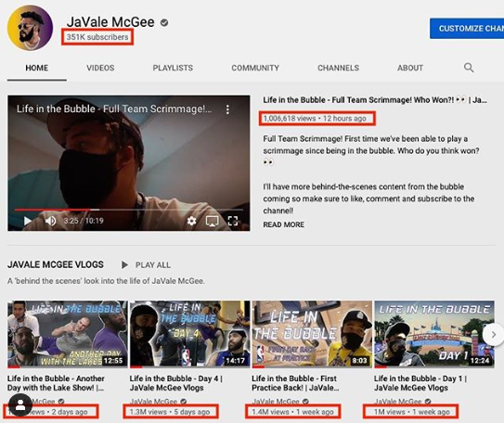The height and width of the screenshot is (423, 504).
Task: Open video player settings gear
Action: [x=191, y=221]
